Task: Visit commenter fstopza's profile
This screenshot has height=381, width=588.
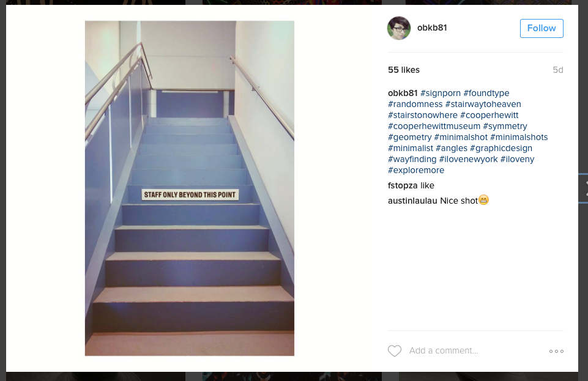Action: point(403,185)
